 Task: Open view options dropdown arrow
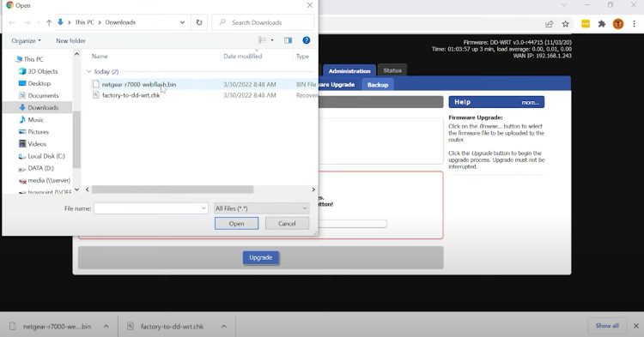click(272, 40)
